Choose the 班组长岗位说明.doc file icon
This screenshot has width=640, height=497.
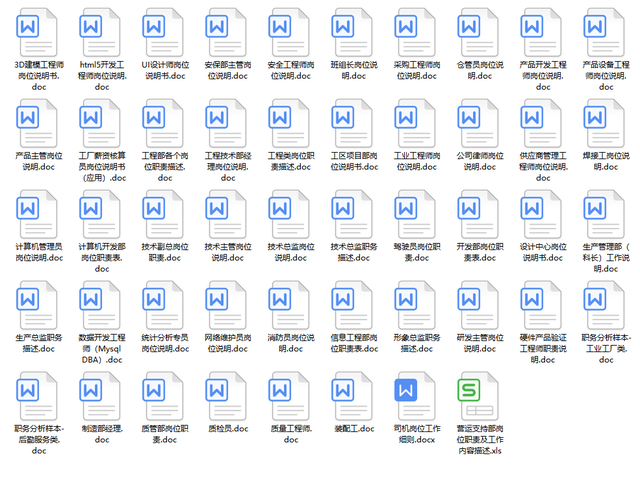351,32
